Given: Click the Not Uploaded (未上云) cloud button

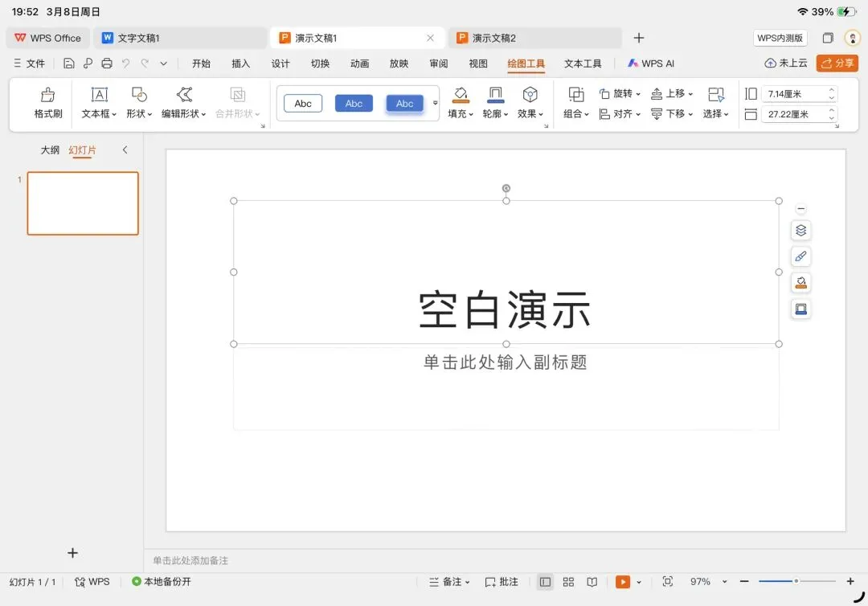Looking at the screenshot, I should pos(786,63).
